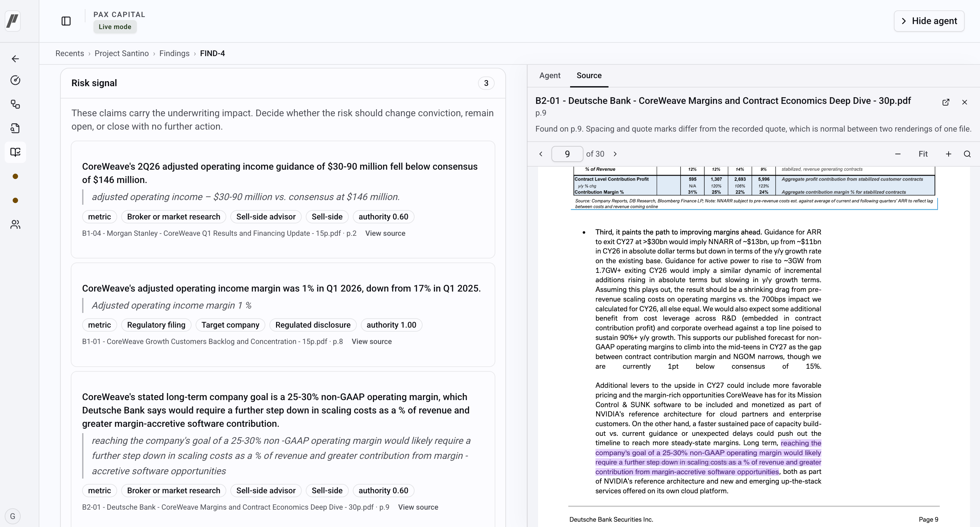The height and width of the screenshot is (527, 980).
Task: Open Project Santino breadcrumb
Action: pos(122,53)
